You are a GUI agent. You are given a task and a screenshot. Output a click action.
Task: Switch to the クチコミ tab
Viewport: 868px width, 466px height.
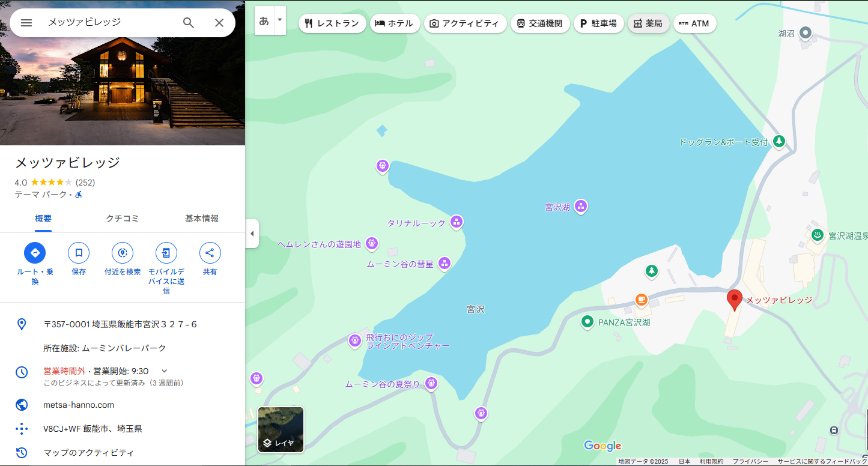123,219
